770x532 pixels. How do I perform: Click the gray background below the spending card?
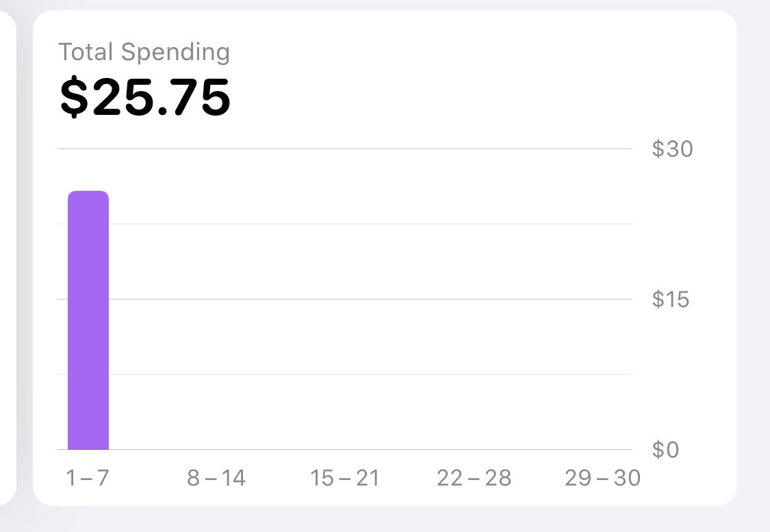(385, 520)
